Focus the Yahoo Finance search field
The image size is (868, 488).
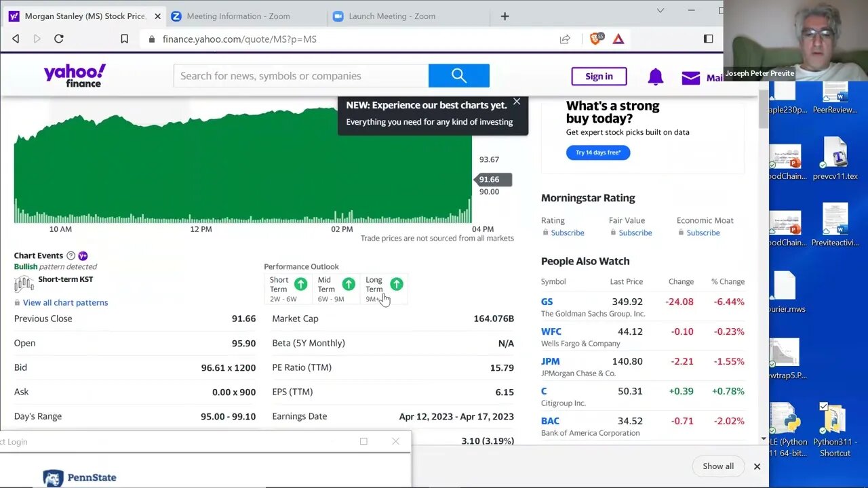point(301,76)
